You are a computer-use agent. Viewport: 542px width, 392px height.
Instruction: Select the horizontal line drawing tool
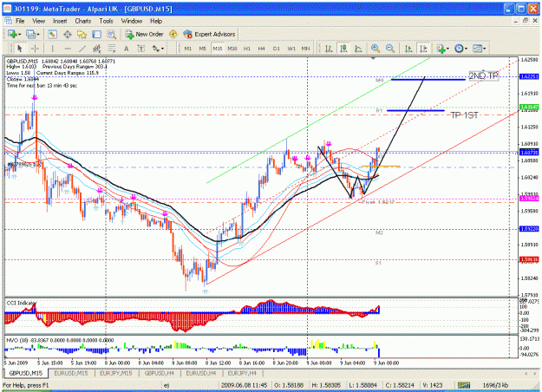click(x=68, y=49)
